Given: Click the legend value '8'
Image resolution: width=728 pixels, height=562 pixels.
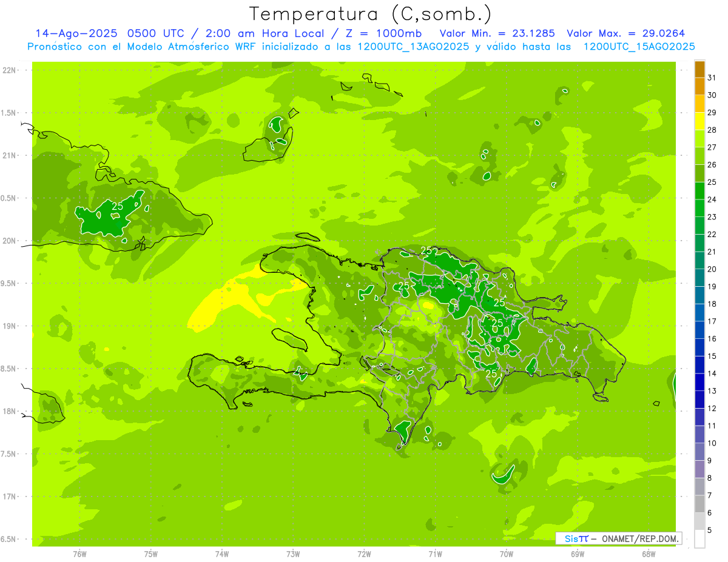Looking at the screenshot, I should tap(709, 478).
